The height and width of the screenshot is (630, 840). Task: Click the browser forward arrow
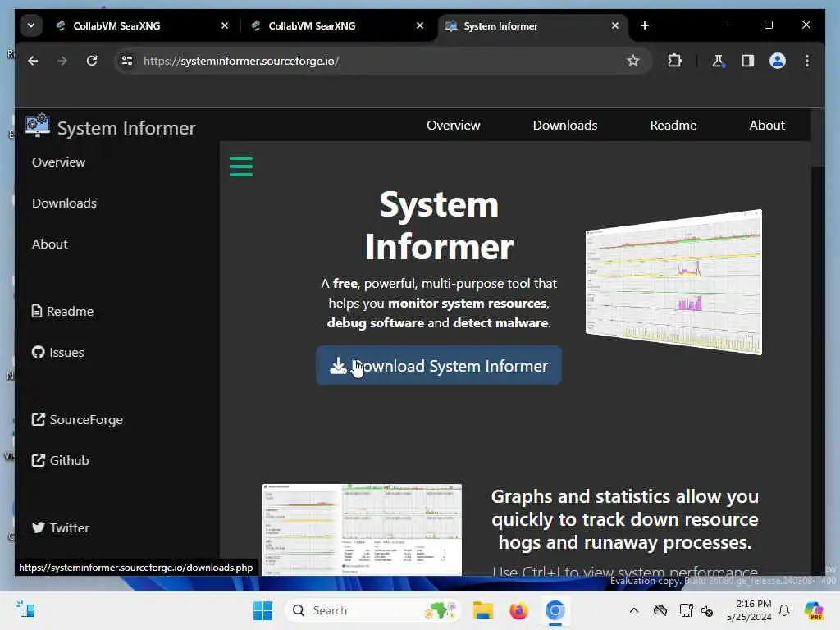pyautogui.click(x=62, y=61)
